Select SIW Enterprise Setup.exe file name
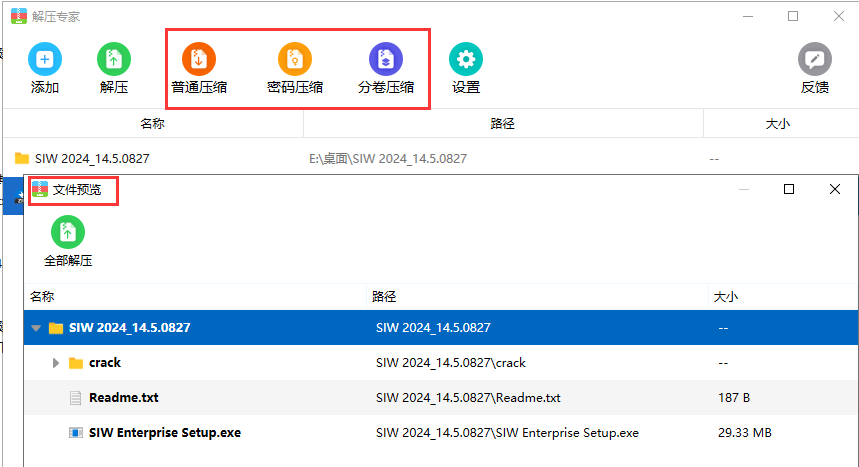 tap(165, 433)
